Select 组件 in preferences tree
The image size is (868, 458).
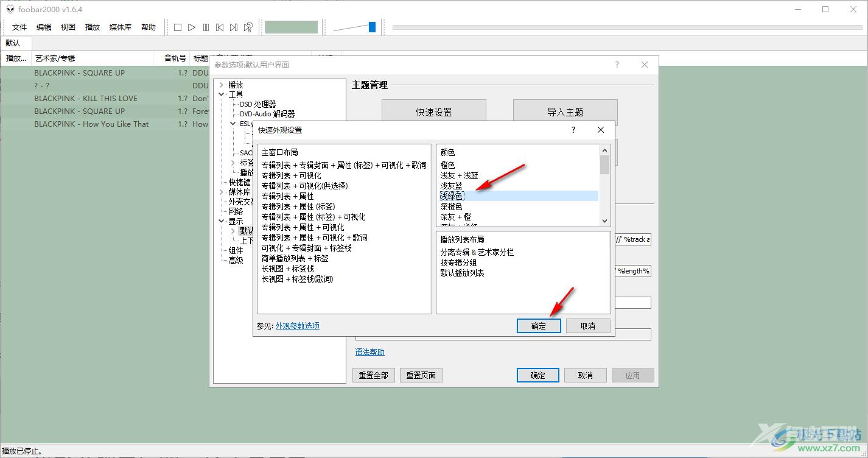pos(236,250)
